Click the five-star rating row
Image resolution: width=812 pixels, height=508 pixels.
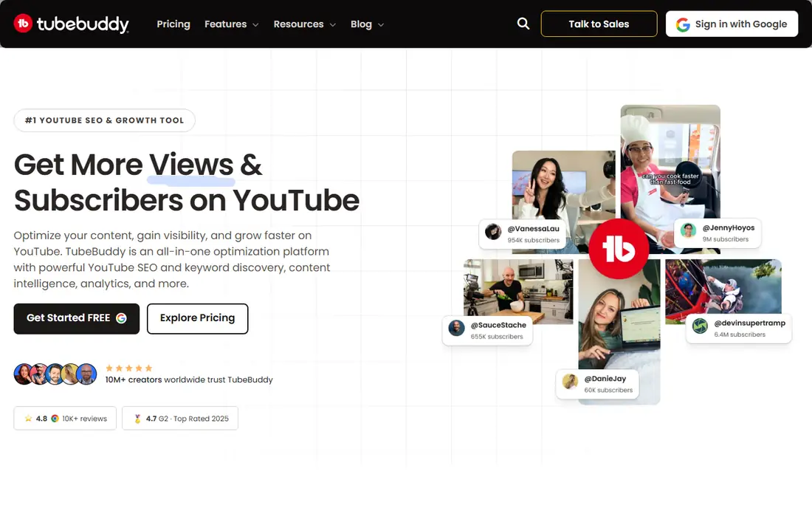129,368
